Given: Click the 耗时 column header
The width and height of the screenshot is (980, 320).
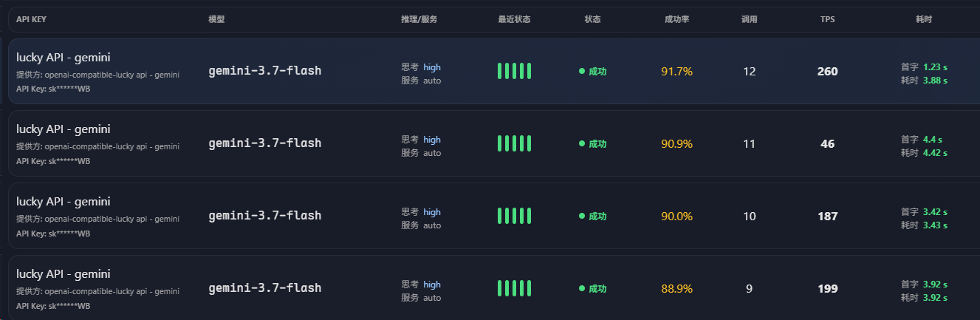Looking at the screenshot, I should (924, 19).
